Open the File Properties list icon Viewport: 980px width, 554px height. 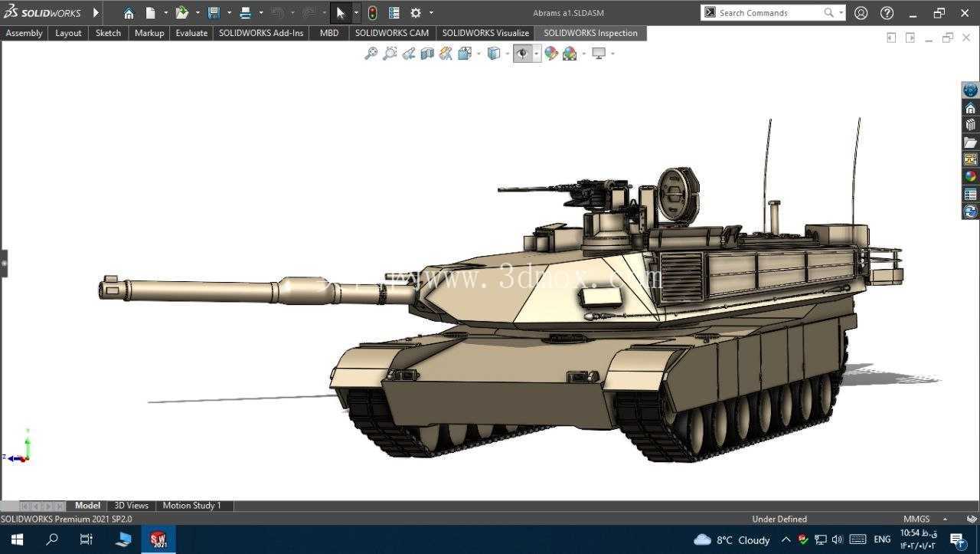[x=394, y=13]
